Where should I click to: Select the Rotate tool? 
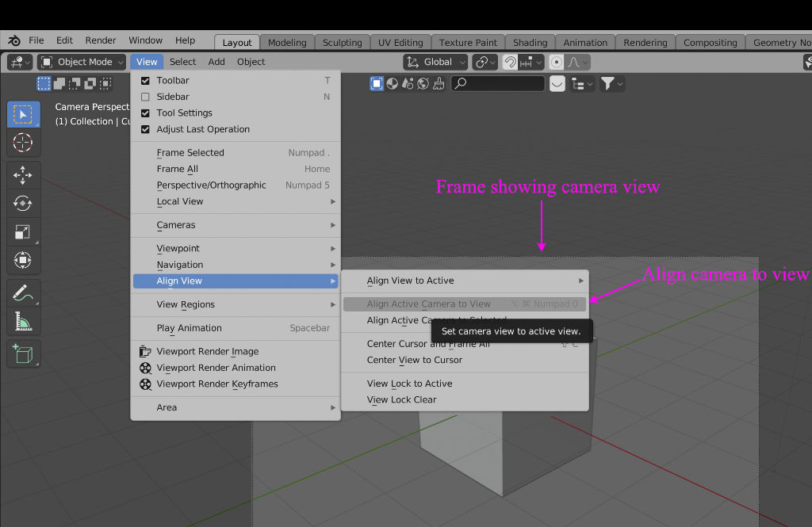point(23,204)
